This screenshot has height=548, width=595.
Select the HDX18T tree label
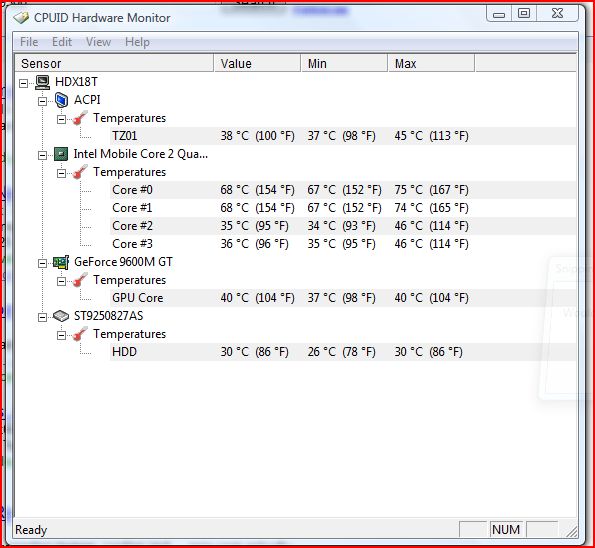76,82
